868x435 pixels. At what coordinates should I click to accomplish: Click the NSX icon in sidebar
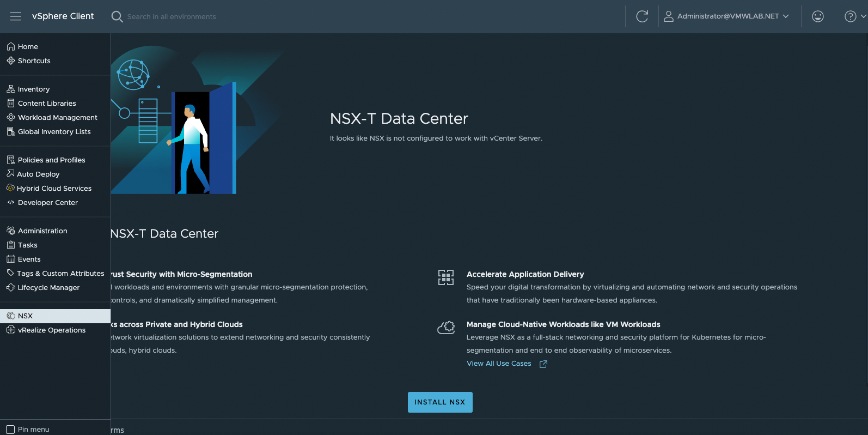click(x=11, y=316)
